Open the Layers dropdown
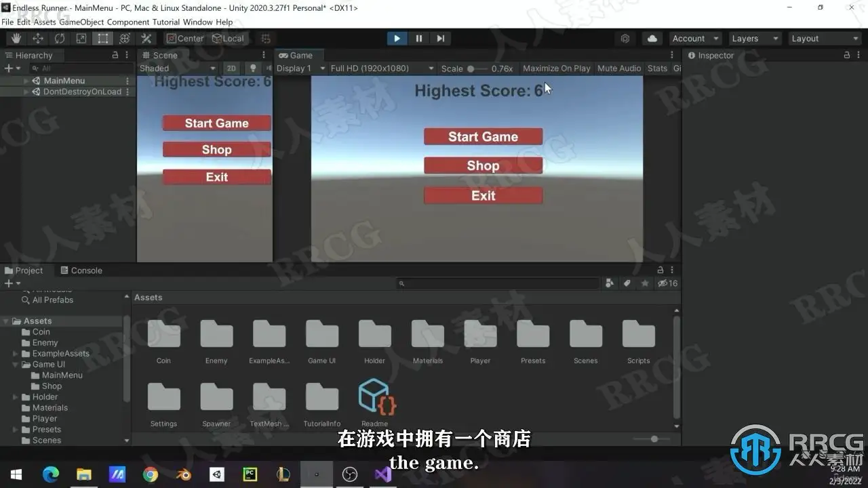This screenshot has width=868, height=488. [x=755, y=39]
